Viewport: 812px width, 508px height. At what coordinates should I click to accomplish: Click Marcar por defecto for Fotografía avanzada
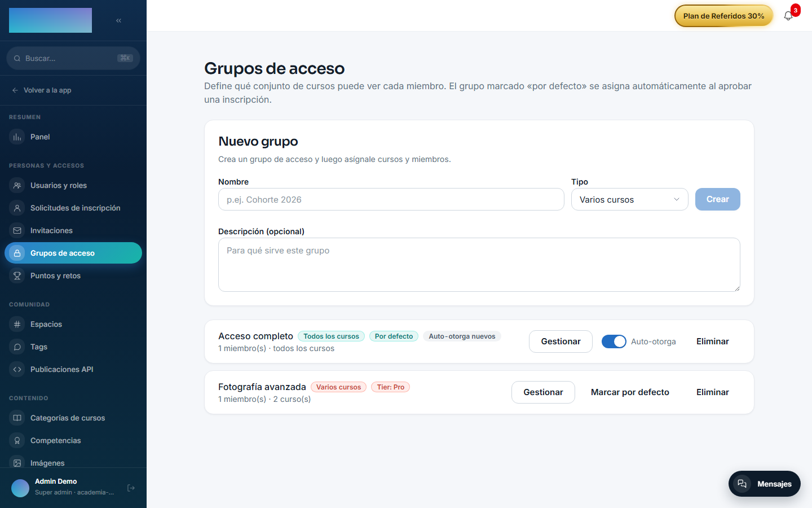[630, 392]
